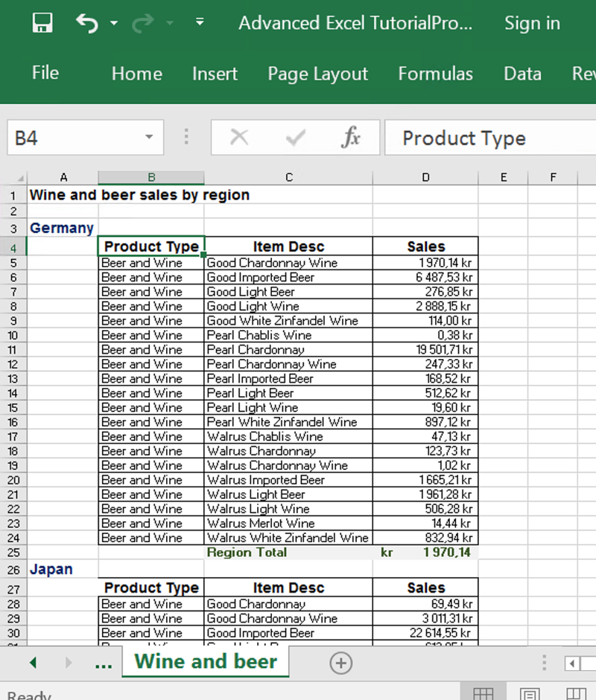Click the Sign in link

532,23
